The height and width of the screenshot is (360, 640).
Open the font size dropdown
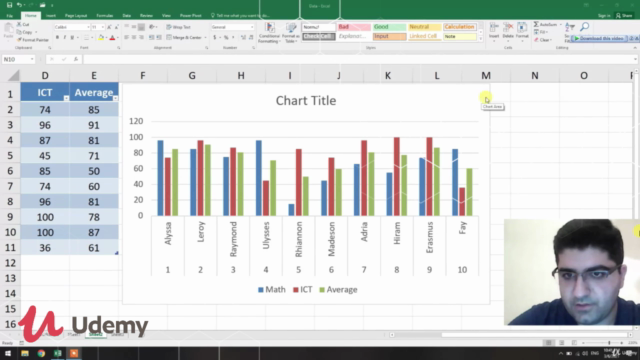[102, 27]
